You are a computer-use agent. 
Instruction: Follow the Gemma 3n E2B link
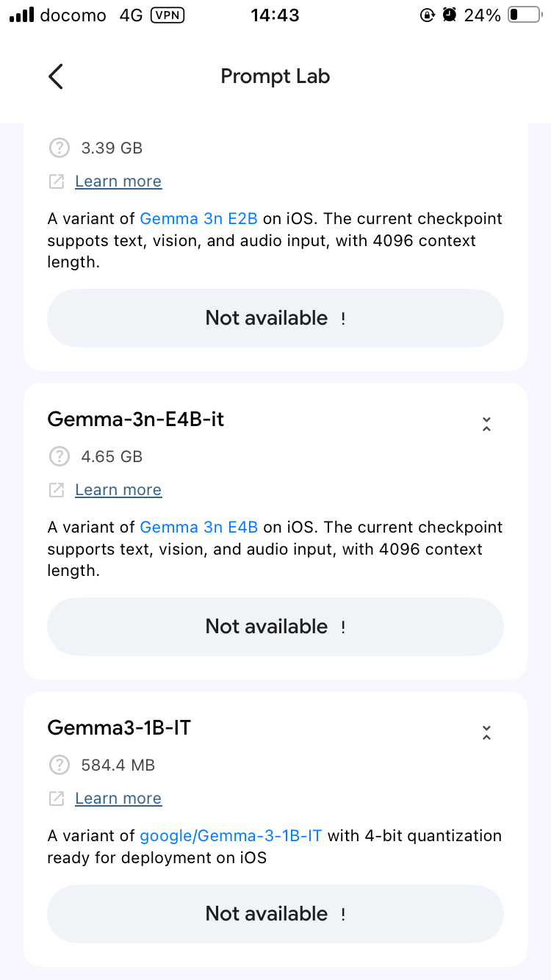click(198, 219)
